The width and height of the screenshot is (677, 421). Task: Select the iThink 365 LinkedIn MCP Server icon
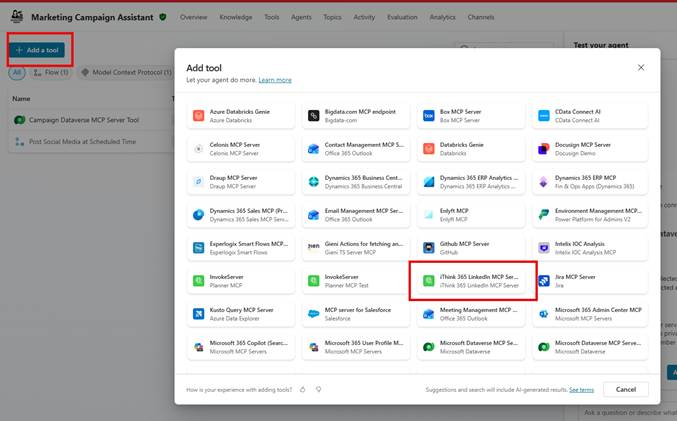point(428,280)
